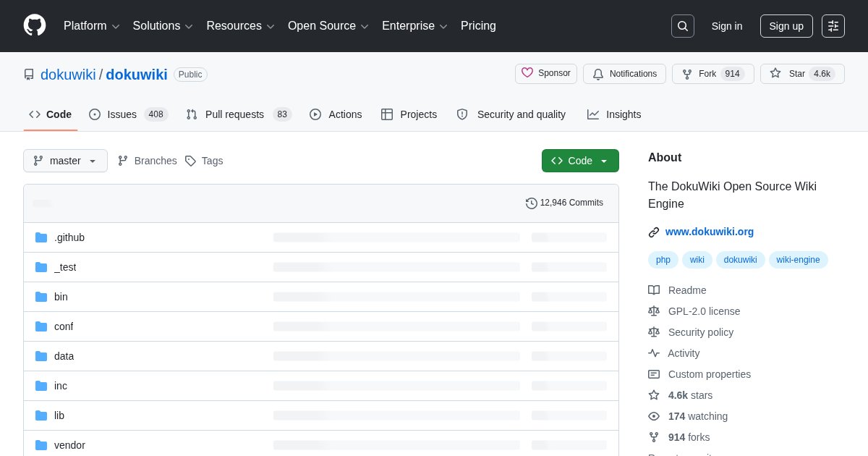Switch to Security and quality tab

(x=511, y=114)
